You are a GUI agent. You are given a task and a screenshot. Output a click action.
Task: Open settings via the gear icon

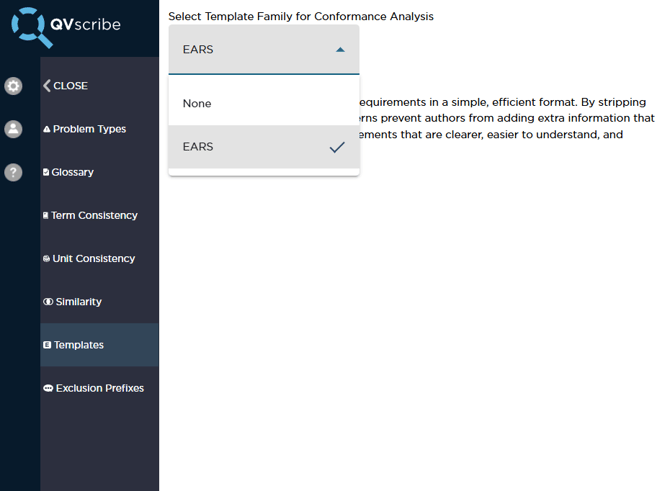13,86
